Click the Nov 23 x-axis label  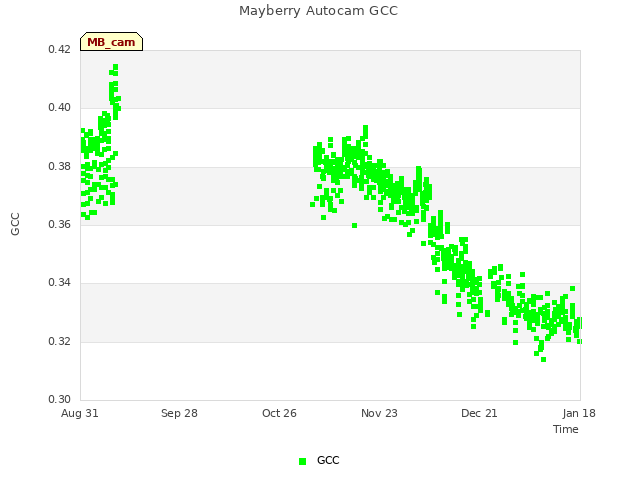[x=379, y=413]
